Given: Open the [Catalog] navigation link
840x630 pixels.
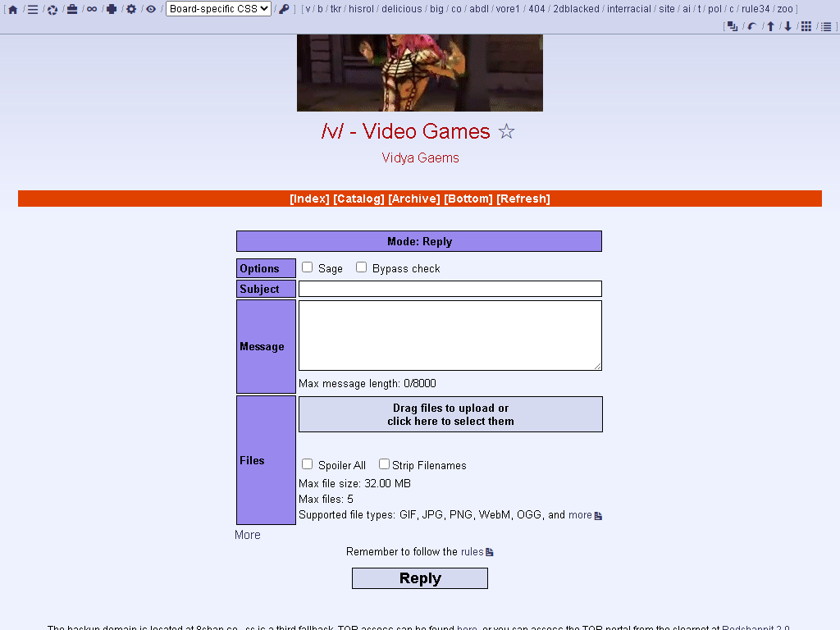Looking at the screenshot, I should click(359, 199).
